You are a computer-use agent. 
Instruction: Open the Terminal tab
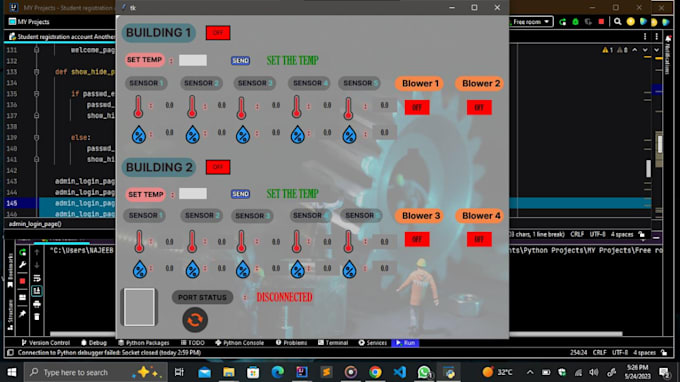pyautogui.click(x=333, y=343)
